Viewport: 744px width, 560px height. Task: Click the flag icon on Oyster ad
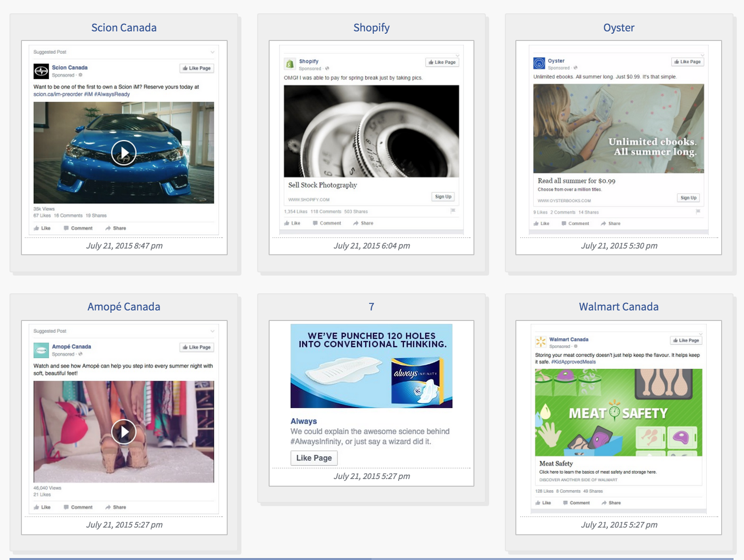click(698, 211)
